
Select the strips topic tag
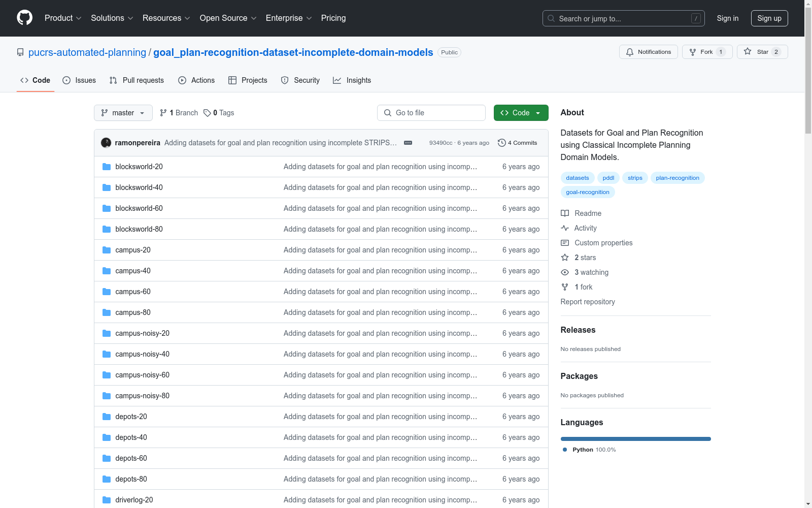pyautogui.click(x=635, y=178)
